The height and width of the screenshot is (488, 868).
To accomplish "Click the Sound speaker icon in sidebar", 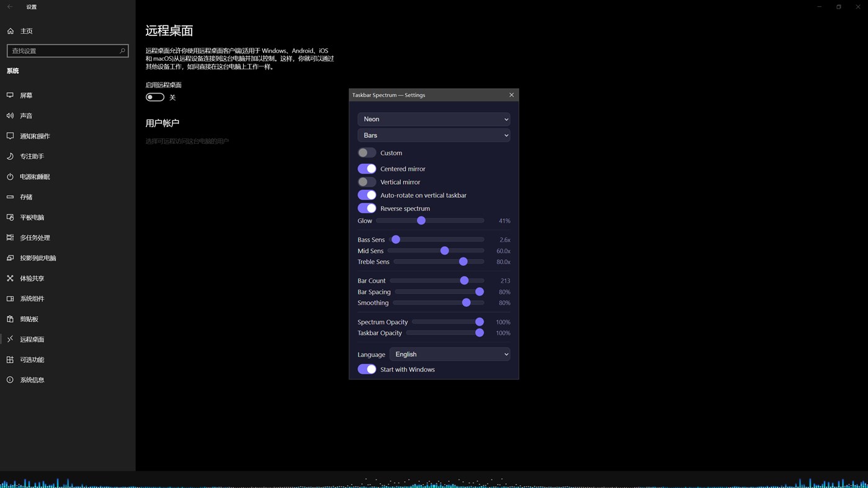I will [x=10, y=116].
